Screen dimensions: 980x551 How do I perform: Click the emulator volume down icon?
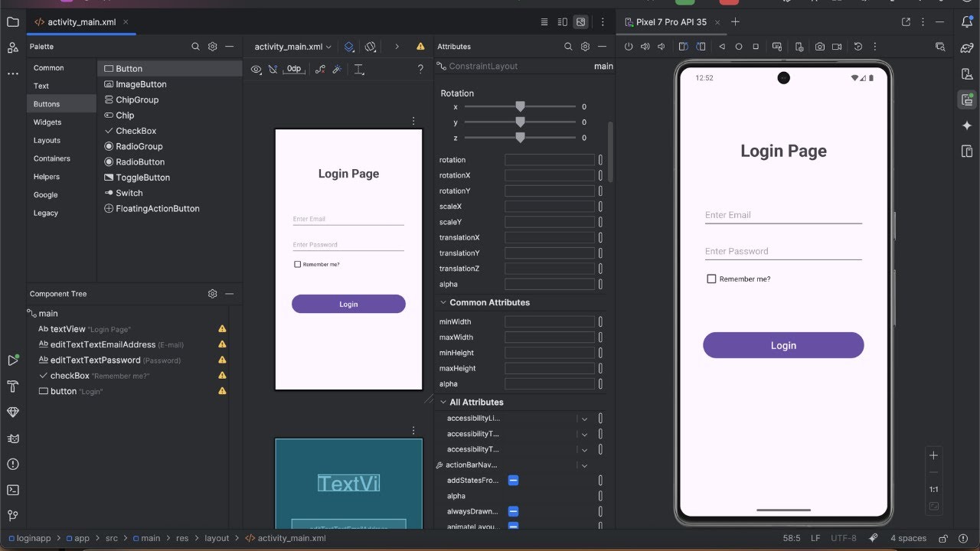[663, 47]
